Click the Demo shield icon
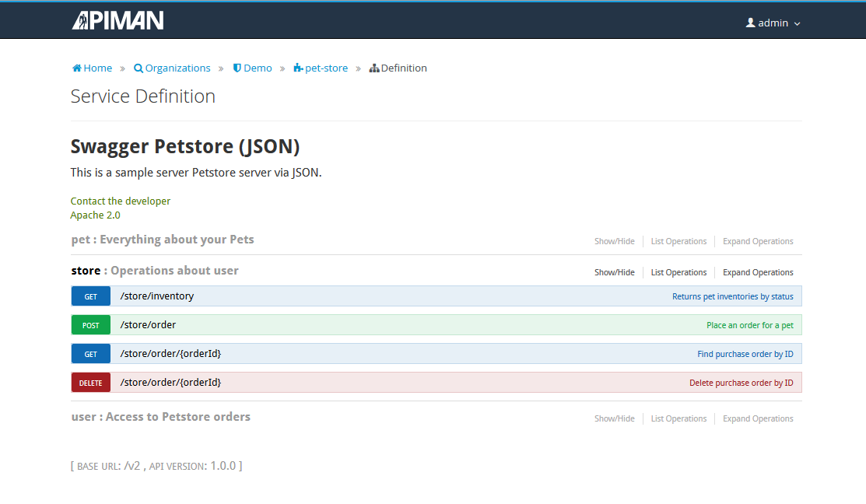This screenshot has width=866, height=504. (237, 68)
